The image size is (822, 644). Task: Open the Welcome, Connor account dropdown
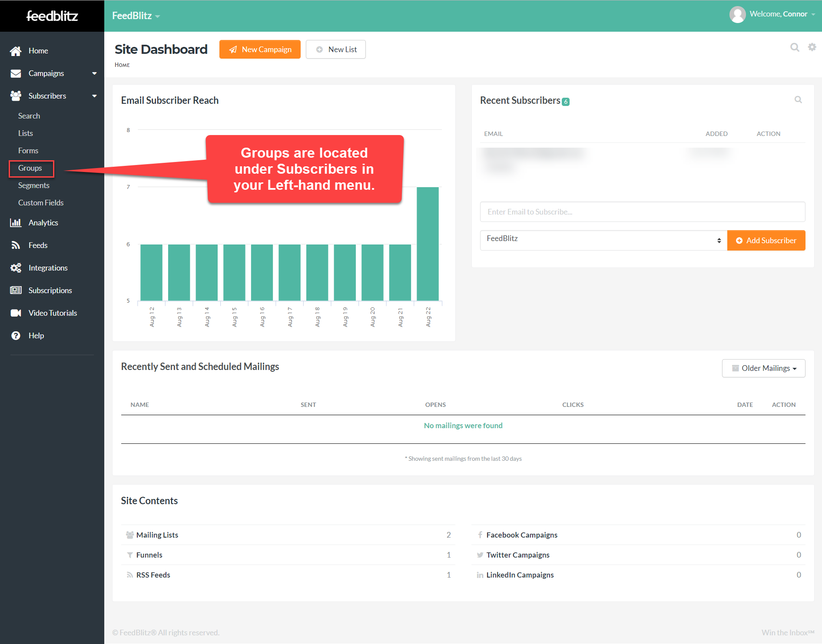(782, 14)
